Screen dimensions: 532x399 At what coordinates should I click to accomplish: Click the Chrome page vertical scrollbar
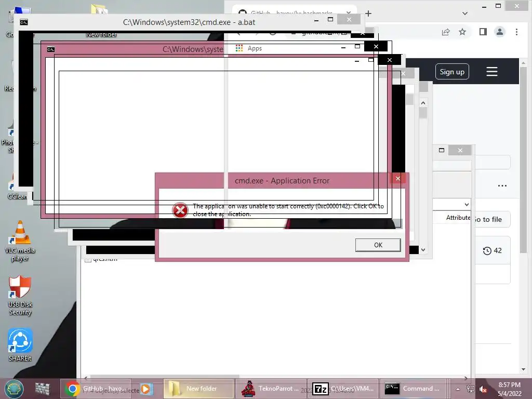point(524,159)
